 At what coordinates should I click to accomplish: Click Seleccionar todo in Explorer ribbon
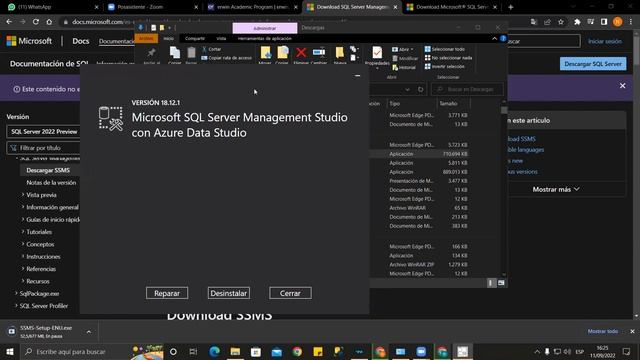coord(444,49)
